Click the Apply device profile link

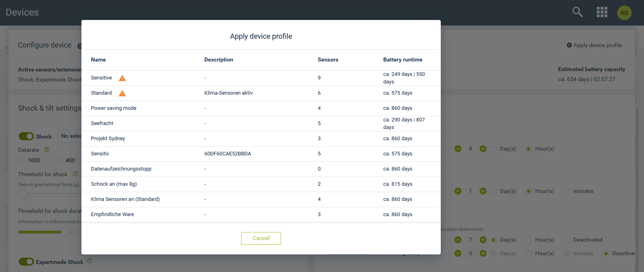(x=594, y=45)
